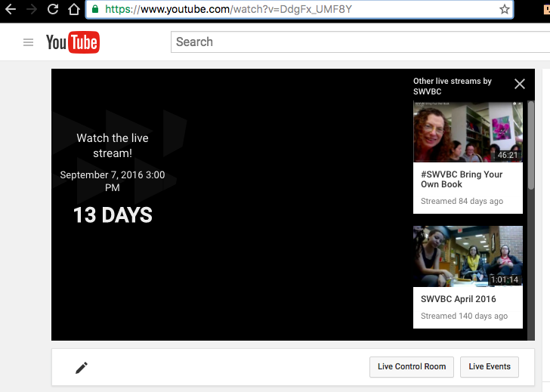This screenshot has height=392, width=550.
Task: Open the Live Control Room button
Action: click(x=412, y=367)
